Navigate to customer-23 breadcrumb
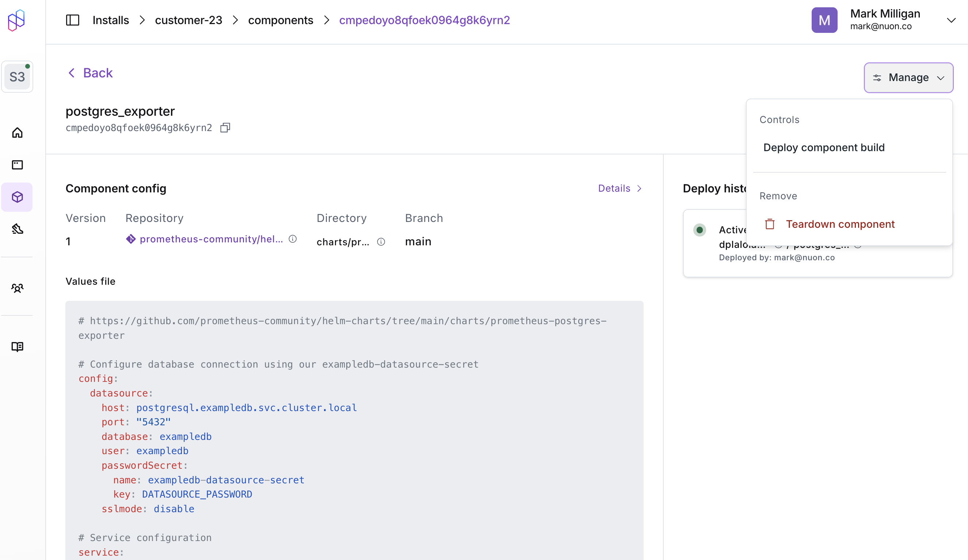Image resolution: width=968 pixels, height=560 pixels. (x=188, y=20)
